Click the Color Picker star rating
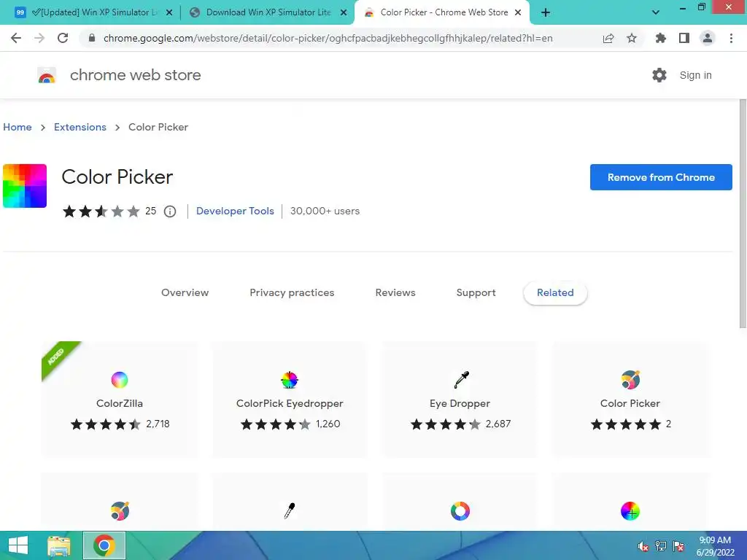This screenshot has height=560, width=747. tap(101, 211)
